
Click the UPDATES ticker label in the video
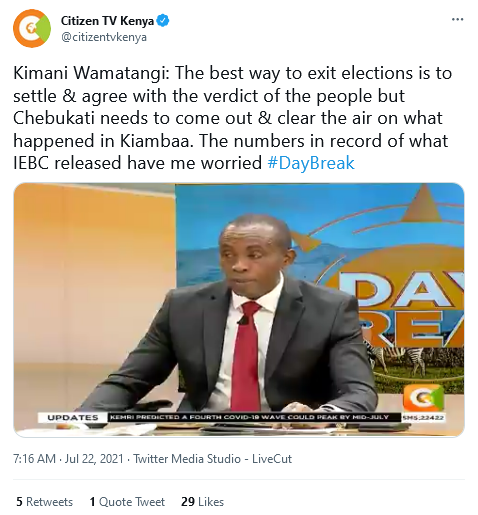[x=73, y=418]
